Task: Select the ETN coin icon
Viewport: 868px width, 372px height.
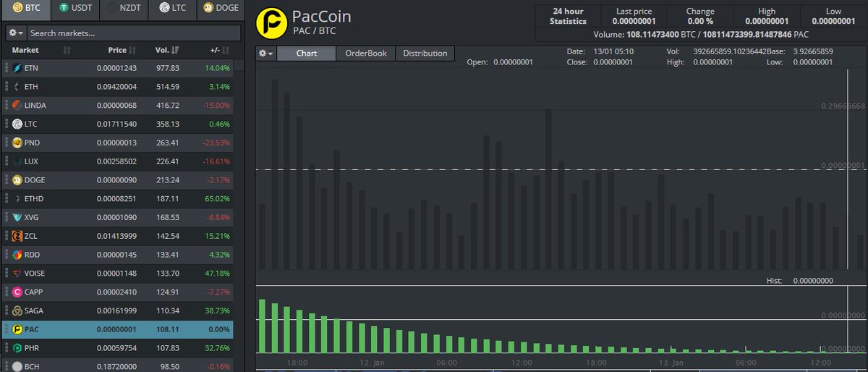Action: tap(17, 68)
